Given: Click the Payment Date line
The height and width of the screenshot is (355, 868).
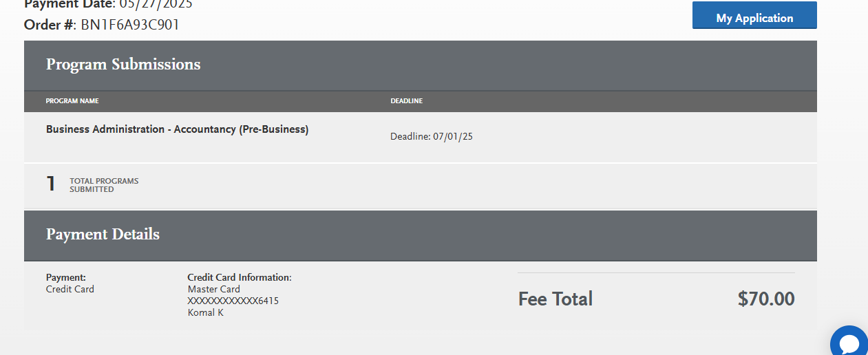Looking at the screenshot, I should [x=108, y=4].
